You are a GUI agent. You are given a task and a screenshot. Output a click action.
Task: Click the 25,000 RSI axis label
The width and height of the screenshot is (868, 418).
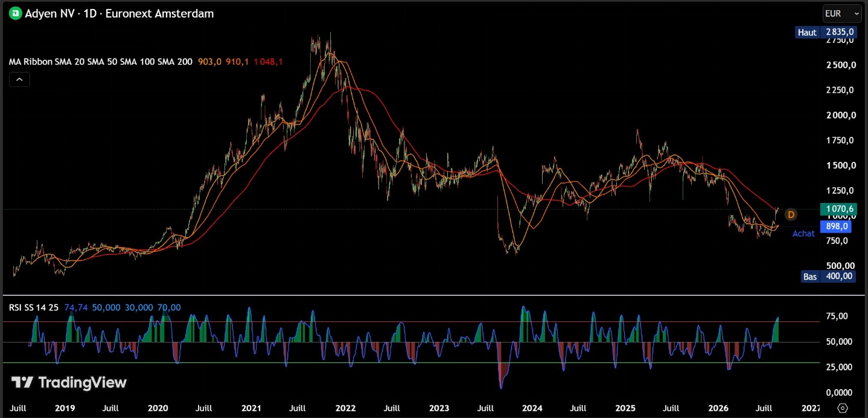click(838, 367)
